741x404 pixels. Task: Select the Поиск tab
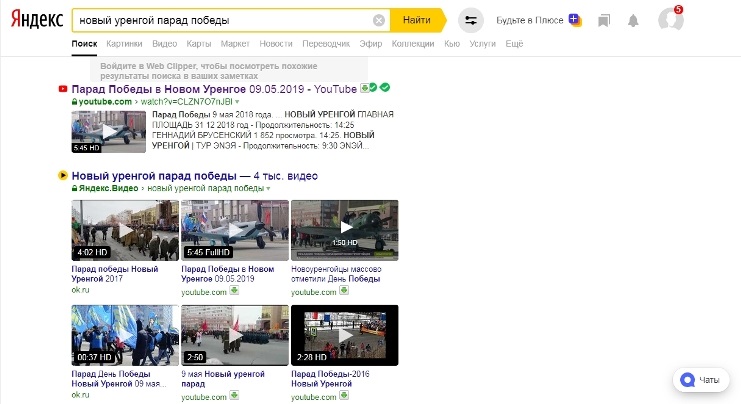pyautogui.click(x=85, y=43)
